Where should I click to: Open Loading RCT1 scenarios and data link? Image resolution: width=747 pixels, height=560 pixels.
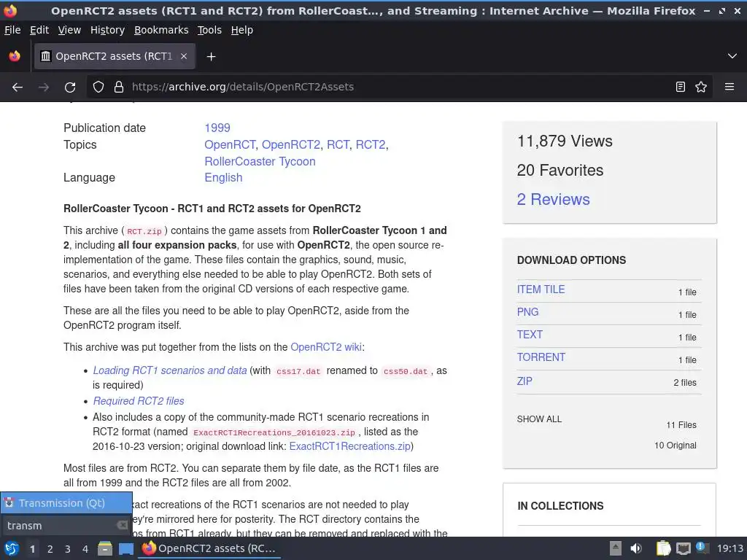click(x=169, y=370)
